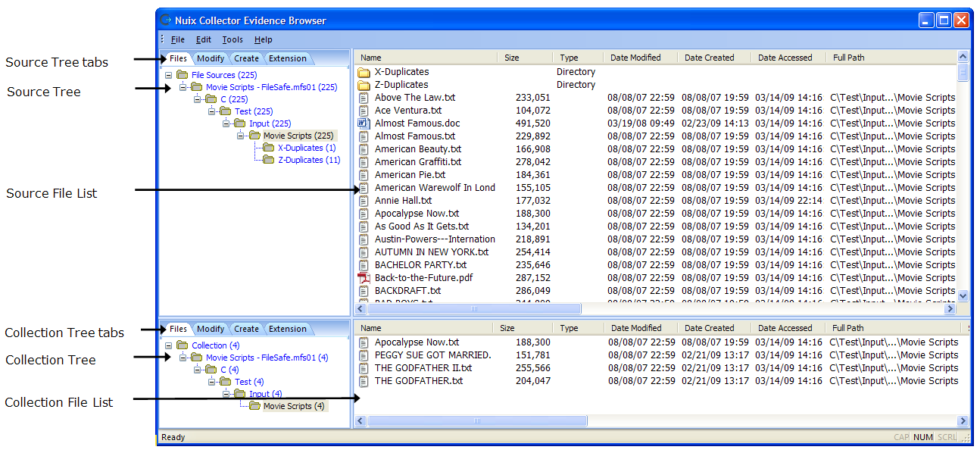Switch to Extension tab in source tree
The width and height of the screenshot is (980, 453).
288,58
